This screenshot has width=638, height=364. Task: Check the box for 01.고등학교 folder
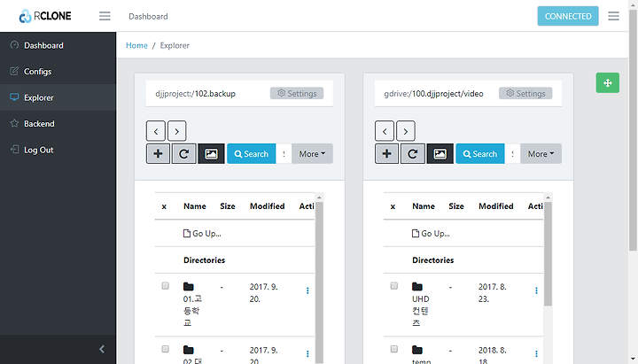(x=165, y=285)
